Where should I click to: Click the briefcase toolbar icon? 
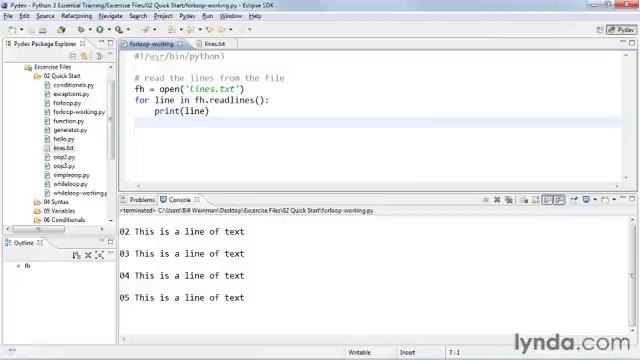click(61, 29)
